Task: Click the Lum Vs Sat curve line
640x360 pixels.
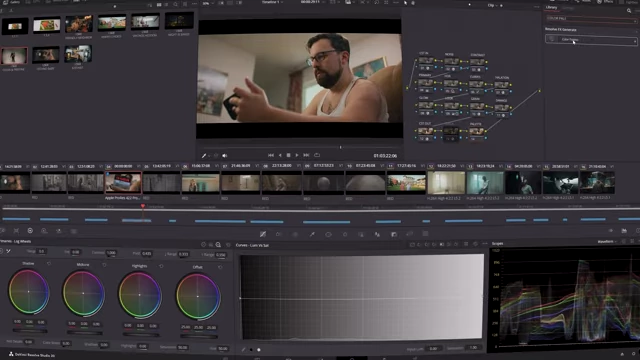Action: click(x=362, y=298)
